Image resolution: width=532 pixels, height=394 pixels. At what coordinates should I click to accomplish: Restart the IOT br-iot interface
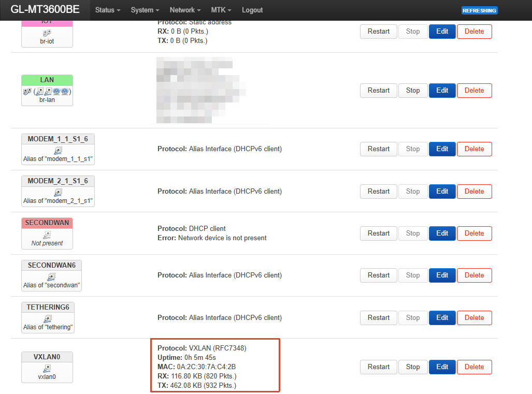pyautogui.click(x=378, y=32)
